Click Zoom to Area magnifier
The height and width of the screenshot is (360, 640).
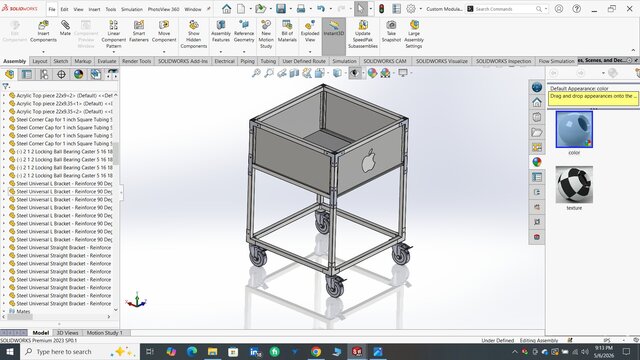coord(269,73)
